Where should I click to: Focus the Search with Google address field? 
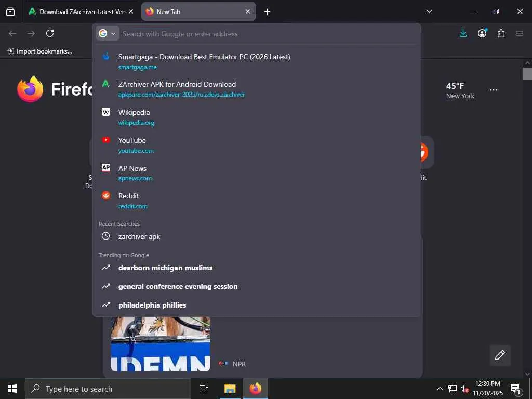click(268, 34)
